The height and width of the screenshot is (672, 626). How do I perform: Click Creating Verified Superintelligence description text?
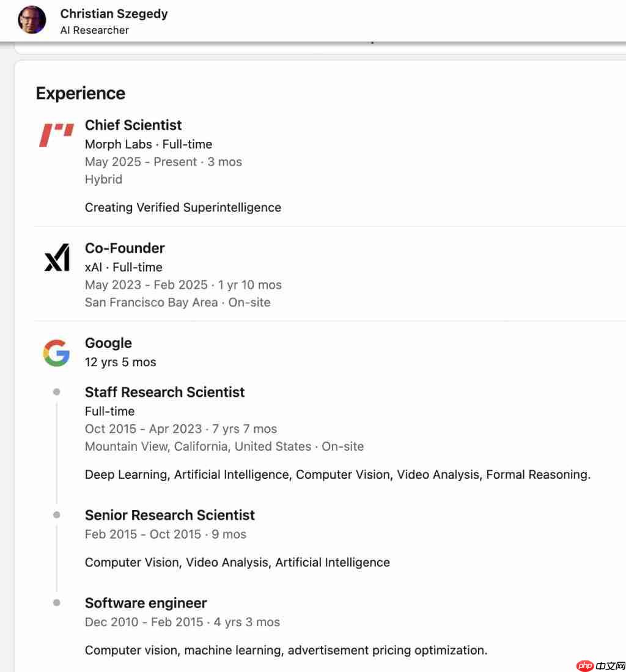point(183,207)
